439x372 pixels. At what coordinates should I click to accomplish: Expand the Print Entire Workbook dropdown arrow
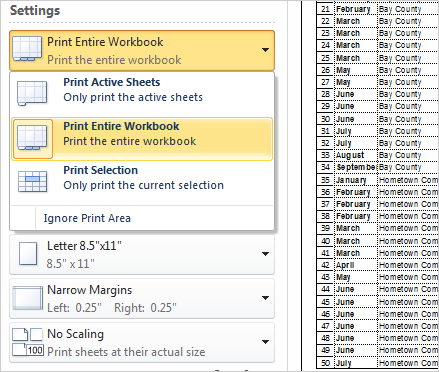[x=265, y=50]
